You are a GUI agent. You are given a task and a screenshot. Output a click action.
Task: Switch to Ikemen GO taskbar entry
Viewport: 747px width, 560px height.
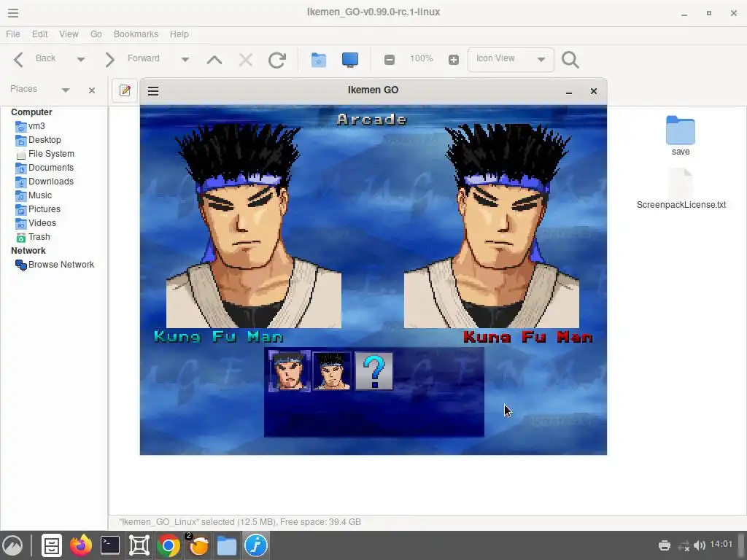(256, 545)
